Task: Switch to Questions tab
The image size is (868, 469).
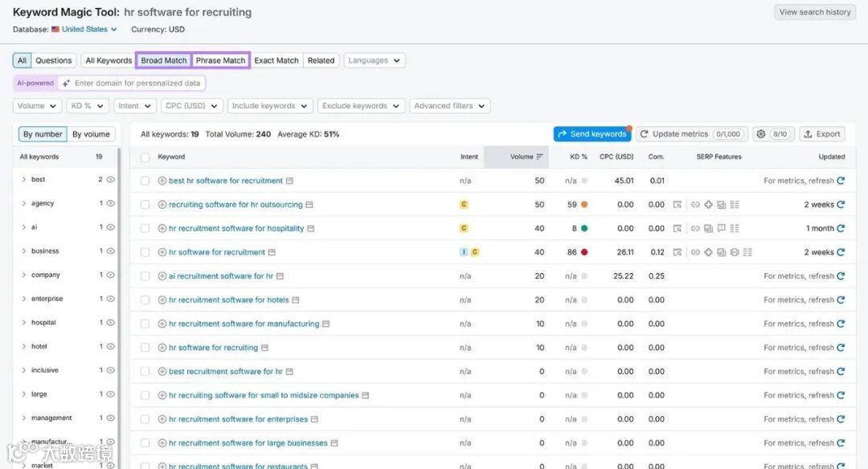Action: pos(54,60)
